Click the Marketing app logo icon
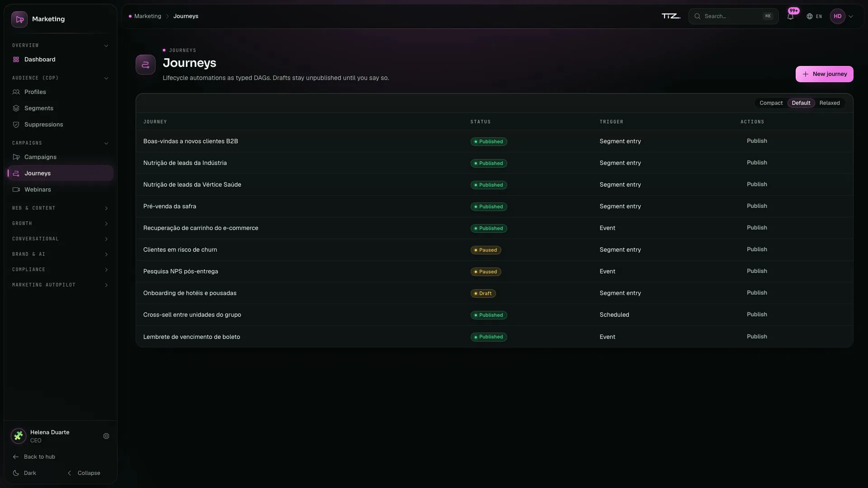Image resolution: width=868 pixels, height=488 pixels. (x=19, y=19)
